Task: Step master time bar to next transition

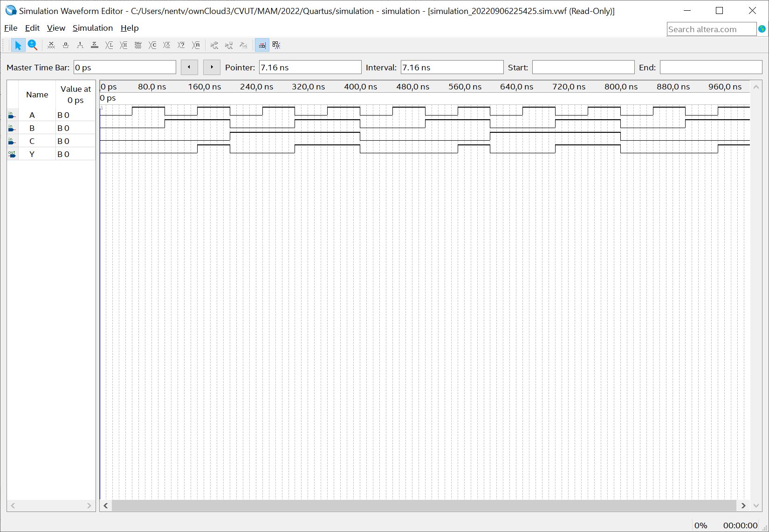Action: [x=212, y=67]
